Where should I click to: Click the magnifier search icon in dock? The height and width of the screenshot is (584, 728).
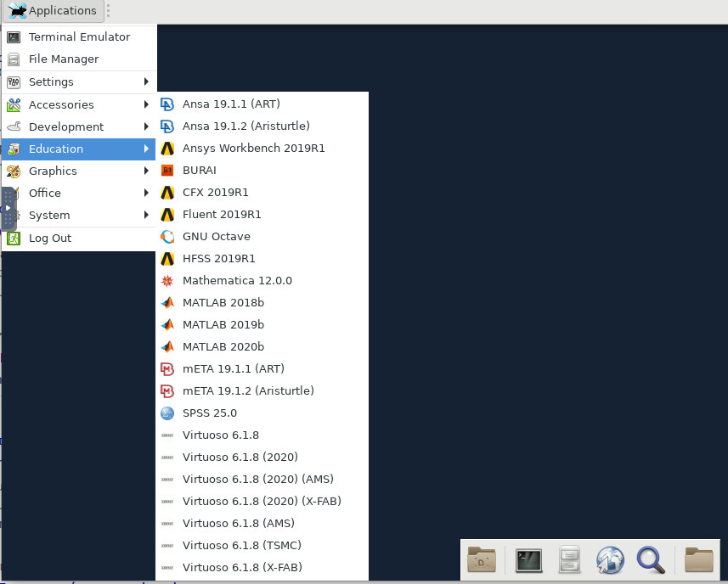coord(651,560)
